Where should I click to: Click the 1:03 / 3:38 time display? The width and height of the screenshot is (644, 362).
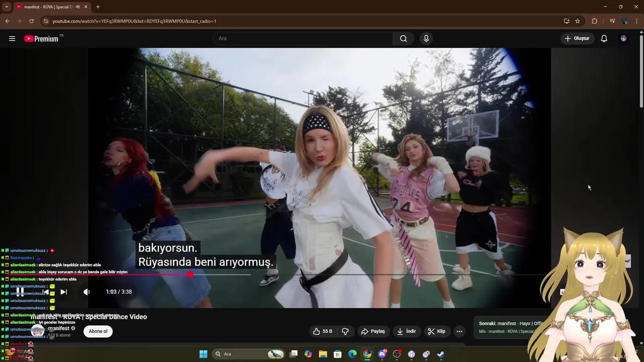coord(119,292)
